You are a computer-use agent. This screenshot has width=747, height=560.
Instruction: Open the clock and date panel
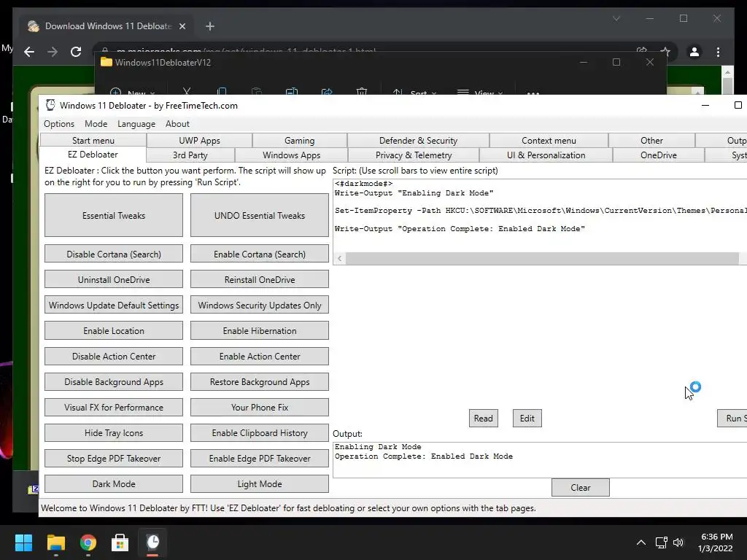(716, 542)
